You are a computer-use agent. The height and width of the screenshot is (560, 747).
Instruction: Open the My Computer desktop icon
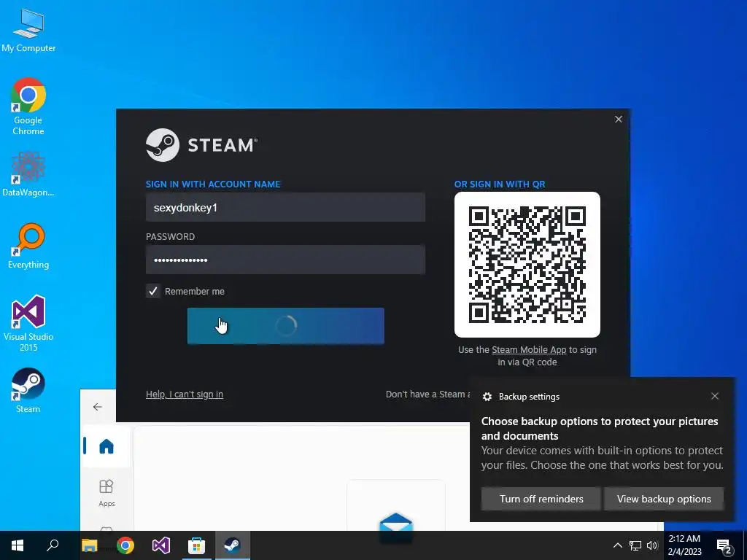pyautogui.click(x=28, y=31)
